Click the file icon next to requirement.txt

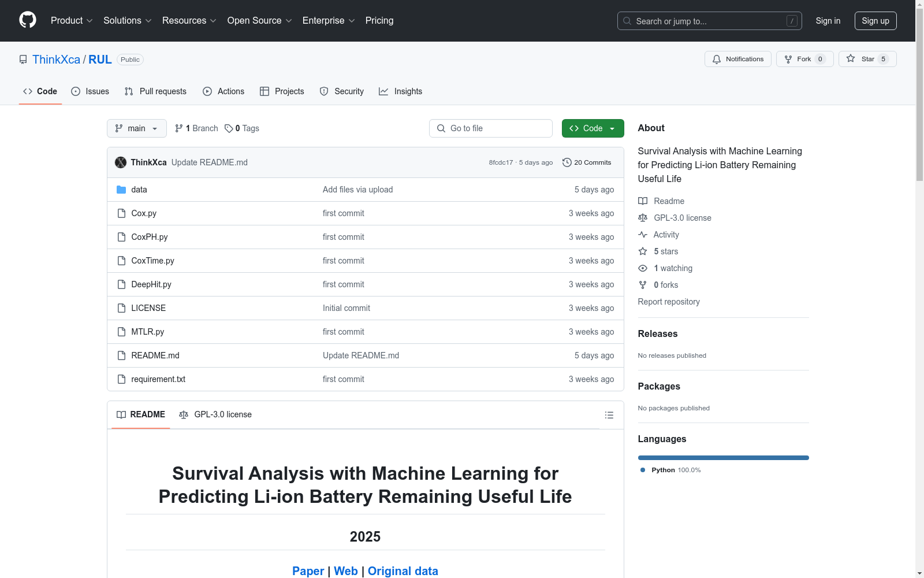pos(121,379)
